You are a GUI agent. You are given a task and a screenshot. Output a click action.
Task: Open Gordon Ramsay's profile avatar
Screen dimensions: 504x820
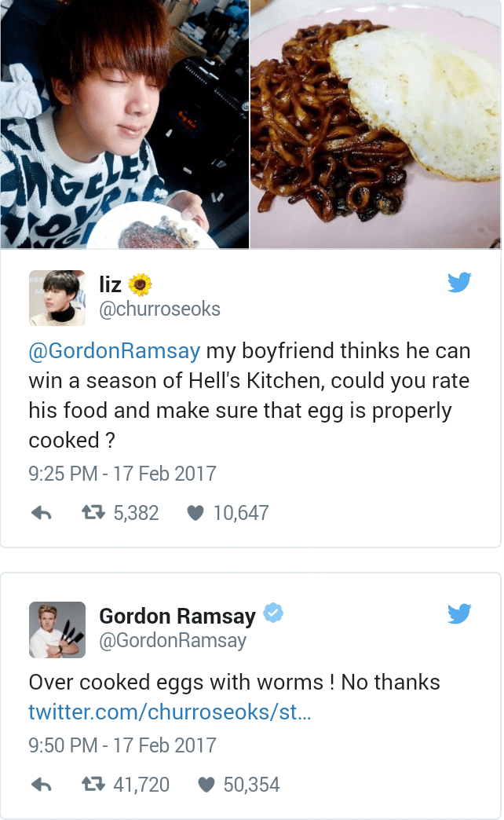(57, 630)
